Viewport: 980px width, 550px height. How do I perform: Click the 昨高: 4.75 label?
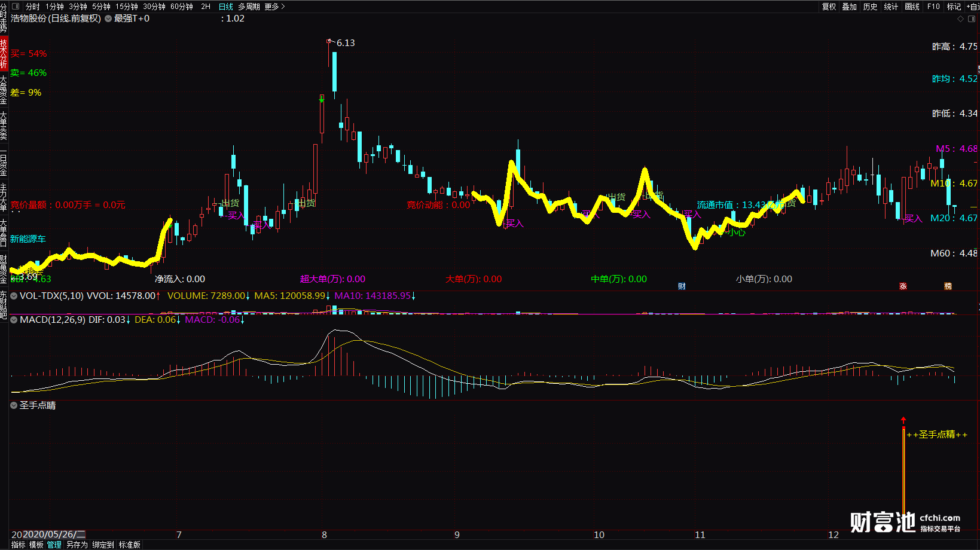pyautogui.click(x=955, y=47)
